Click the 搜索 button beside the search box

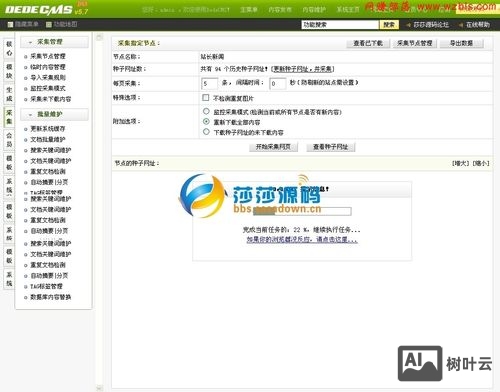click(x=389, y=25)
